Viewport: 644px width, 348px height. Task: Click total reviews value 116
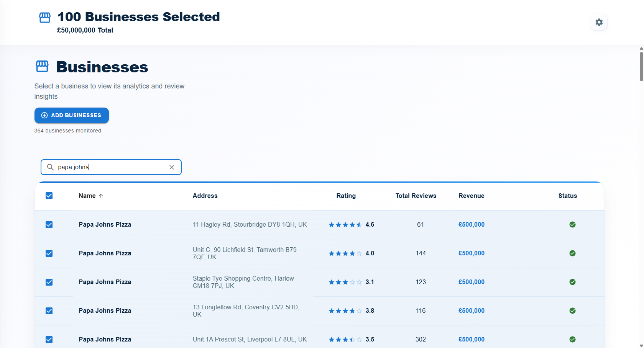(x=421, y=311)
